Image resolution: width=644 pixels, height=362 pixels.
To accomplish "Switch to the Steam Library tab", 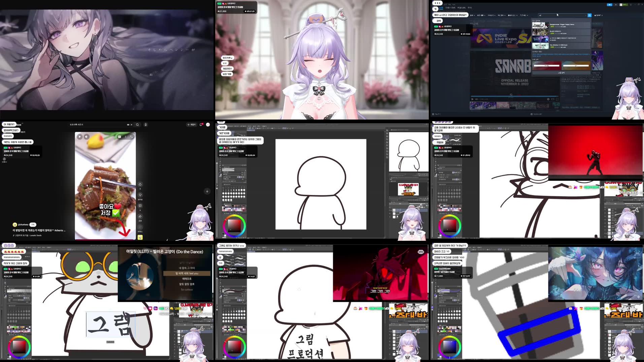I will click(450, 8).
